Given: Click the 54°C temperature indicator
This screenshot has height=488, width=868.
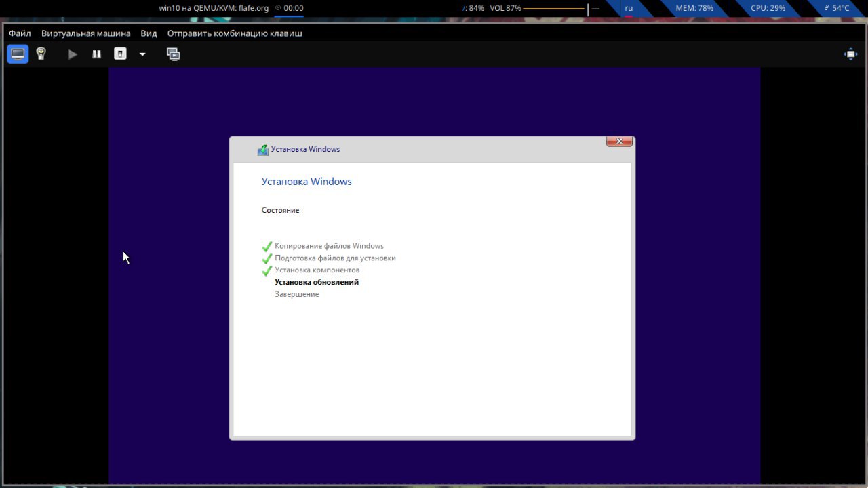Looking at the screenshot, I should point(837,8).
